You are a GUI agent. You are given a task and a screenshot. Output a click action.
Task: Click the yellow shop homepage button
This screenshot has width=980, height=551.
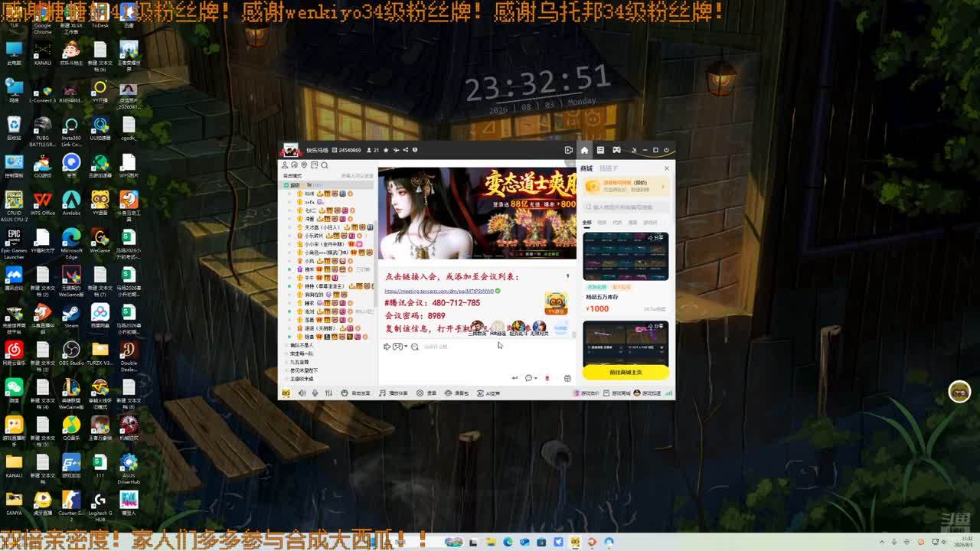click(x=626, y=372)
